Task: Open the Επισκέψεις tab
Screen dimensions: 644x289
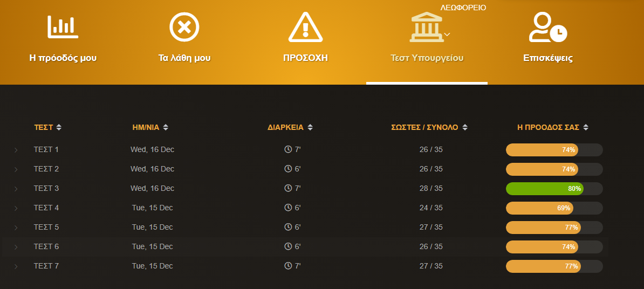Action: coord(547,58)
